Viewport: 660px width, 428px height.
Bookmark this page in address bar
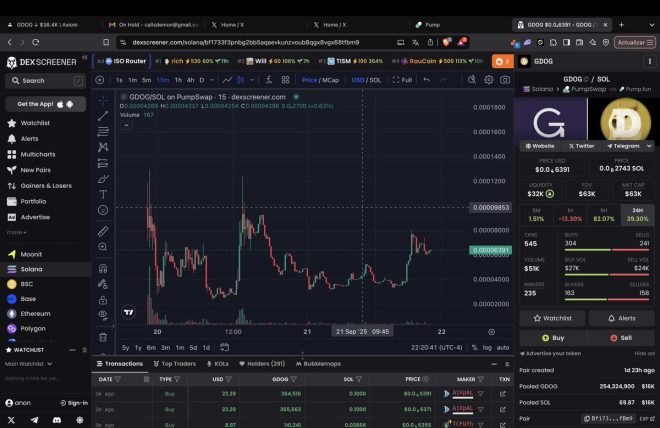(x=106, y=42)
